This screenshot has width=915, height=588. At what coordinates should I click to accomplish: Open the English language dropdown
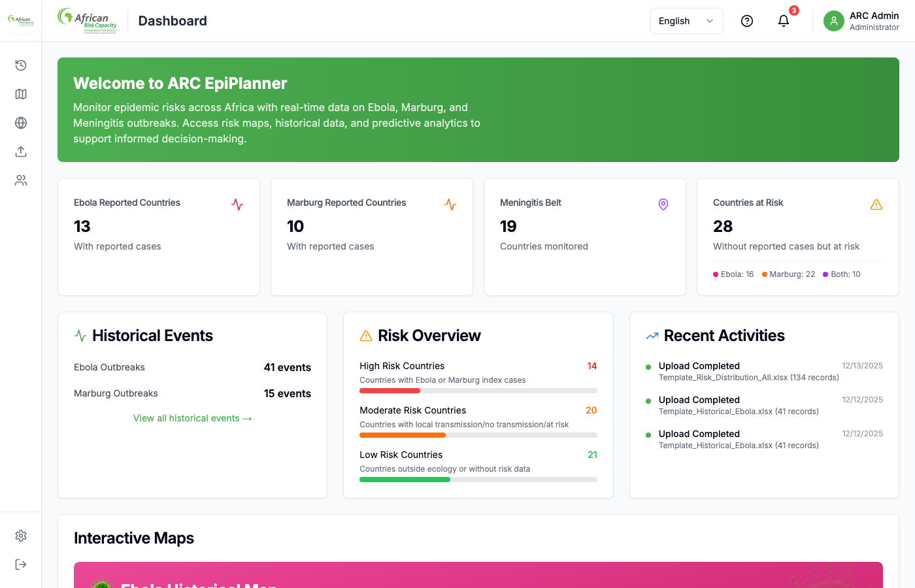tap(687, 21)
